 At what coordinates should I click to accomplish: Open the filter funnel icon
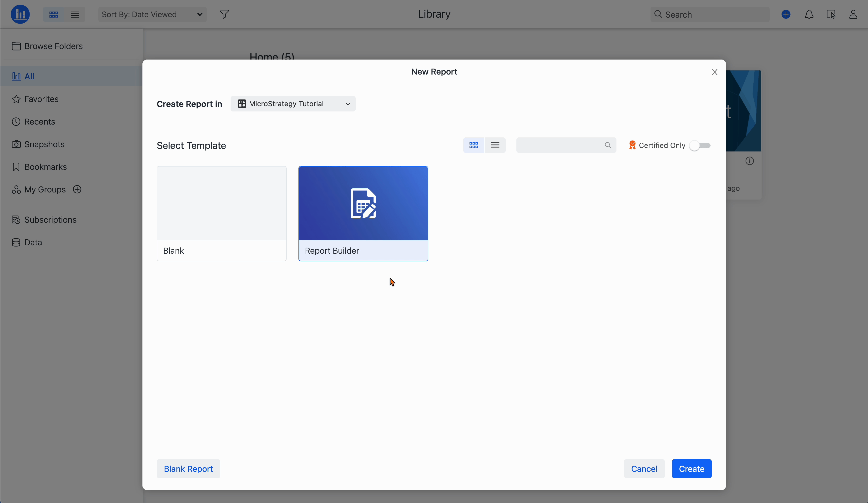(224, 14)
